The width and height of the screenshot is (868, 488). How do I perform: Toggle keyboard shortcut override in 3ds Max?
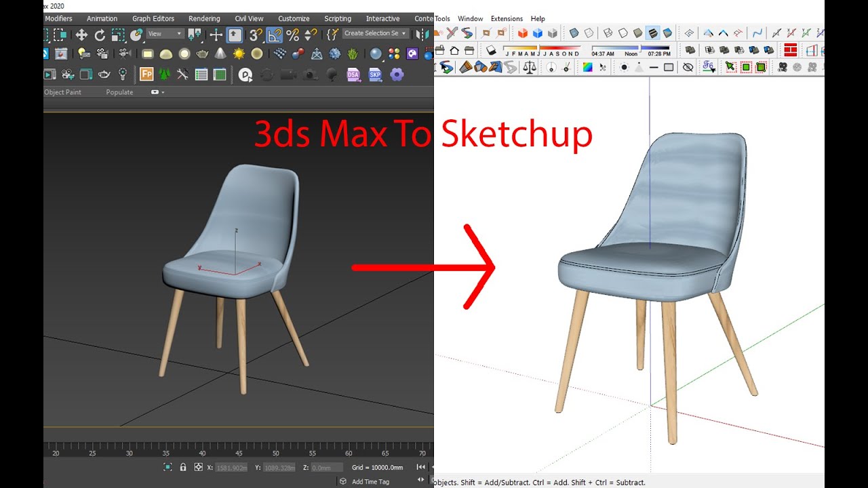point(235,35)
